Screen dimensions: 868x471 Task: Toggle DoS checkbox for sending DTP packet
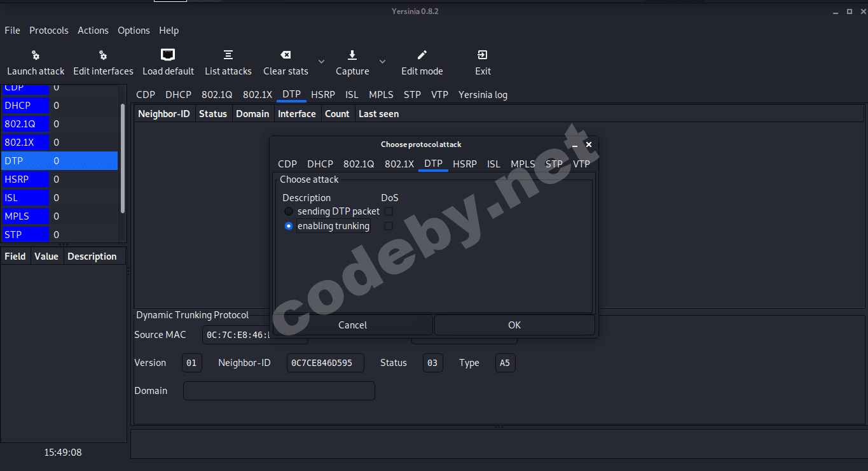pyautogui.click(x=389, y=211)
